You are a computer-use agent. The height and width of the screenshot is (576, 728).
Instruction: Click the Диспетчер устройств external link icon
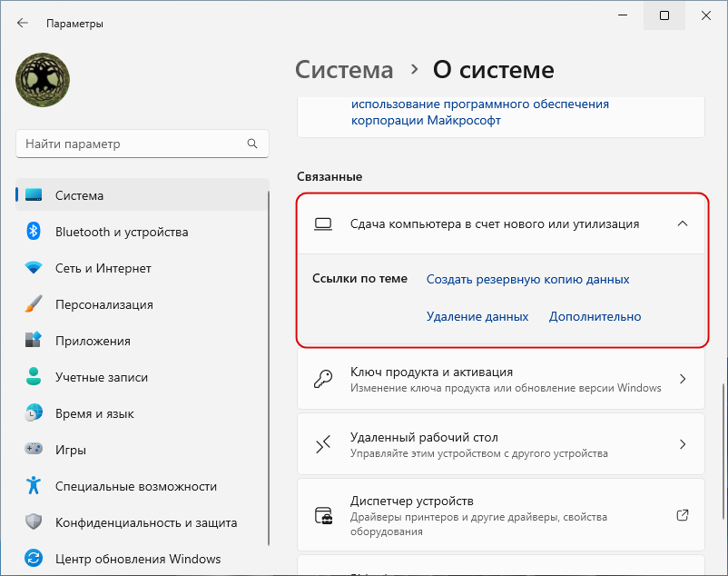(682, 515)
